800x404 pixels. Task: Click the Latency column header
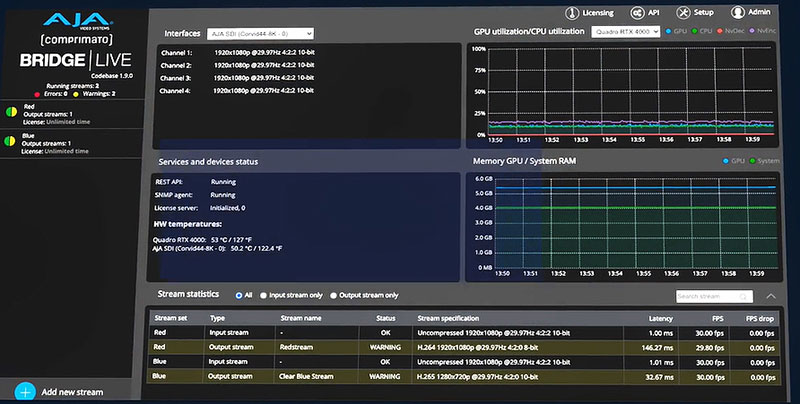point(660,318)
